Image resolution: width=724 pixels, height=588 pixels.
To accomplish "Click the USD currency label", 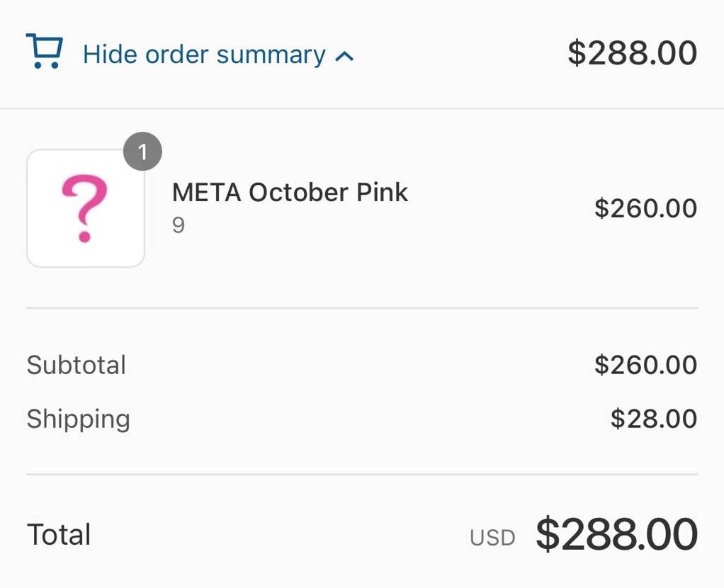I will [x=492, y=538].
